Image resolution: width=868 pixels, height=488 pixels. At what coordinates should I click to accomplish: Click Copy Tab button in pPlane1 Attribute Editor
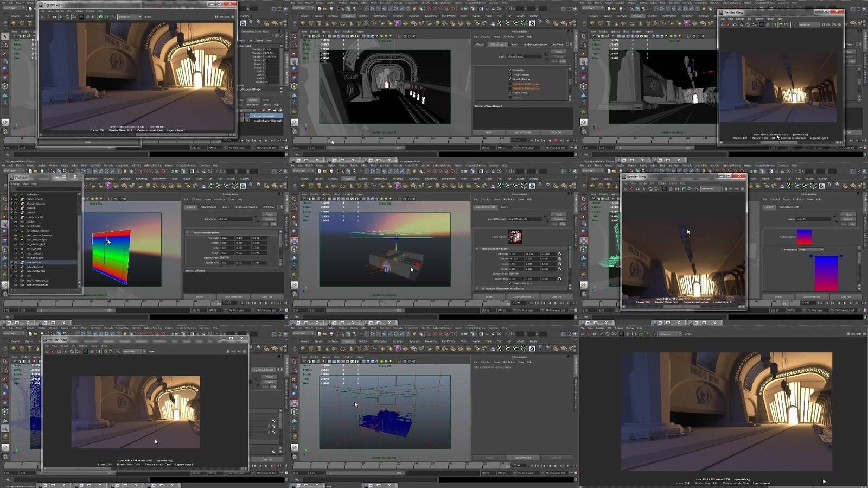(x=267, y=297)
